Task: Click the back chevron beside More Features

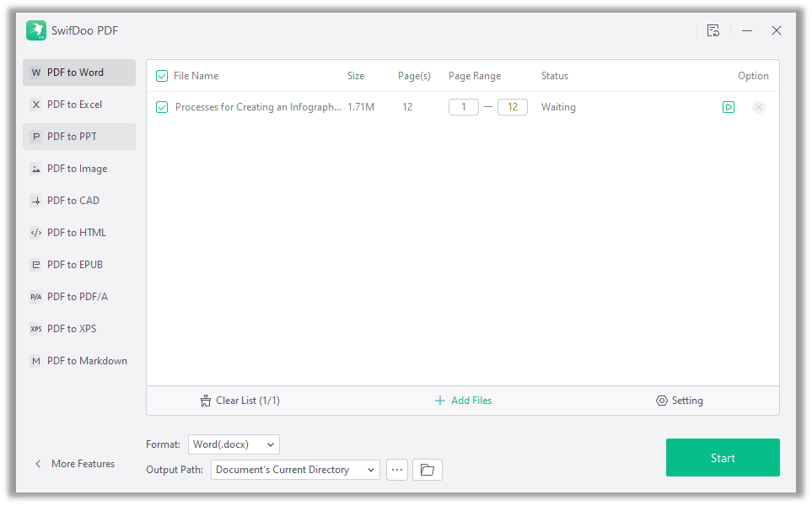Action: (x=38, y=464)
